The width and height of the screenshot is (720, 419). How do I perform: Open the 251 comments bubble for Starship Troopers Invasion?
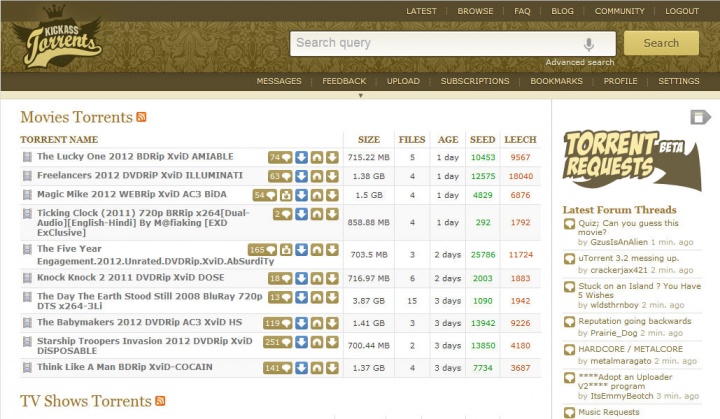(277, 342)
